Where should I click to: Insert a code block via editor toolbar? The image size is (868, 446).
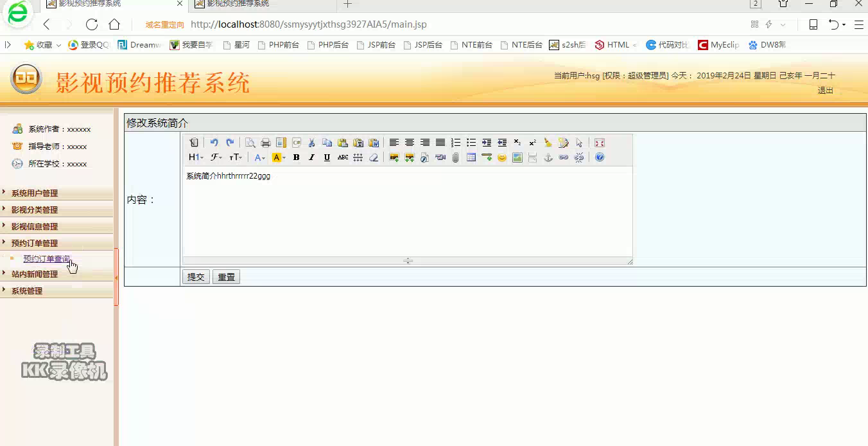coord(296,143)
